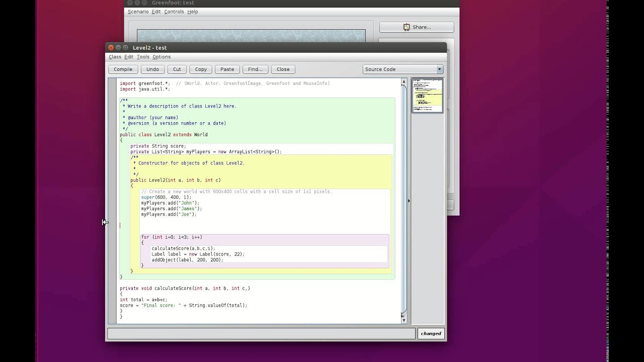Open the Class menu in the Level2 editor

point(115,57)
